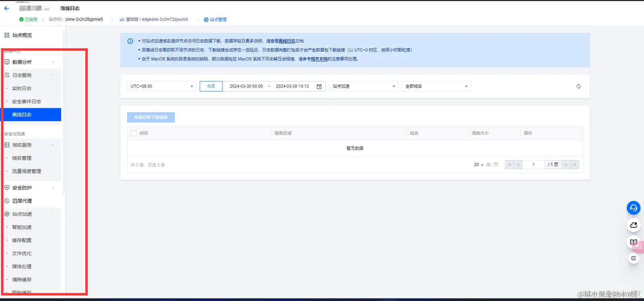Open the UTC+08:00 timezone dropdown
The image size is (644, 301).
pyautogui.click(x=162, y=87)
